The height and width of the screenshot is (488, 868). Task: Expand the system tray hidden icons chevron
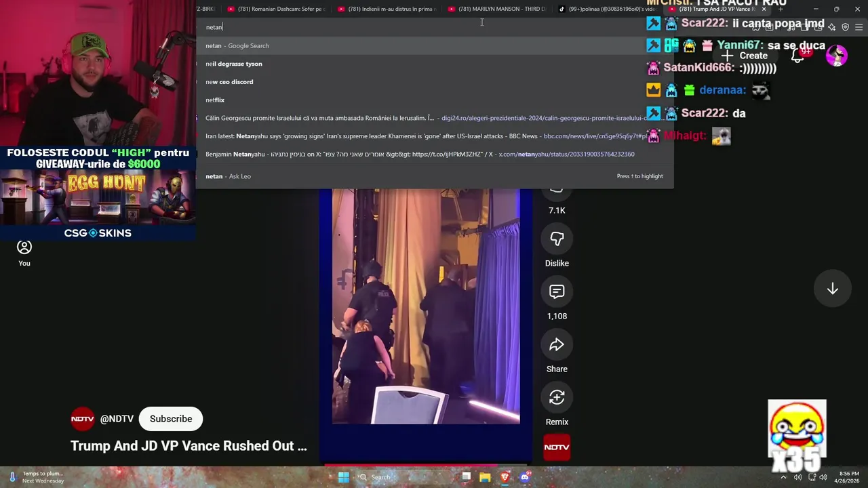tap(783, 477)
